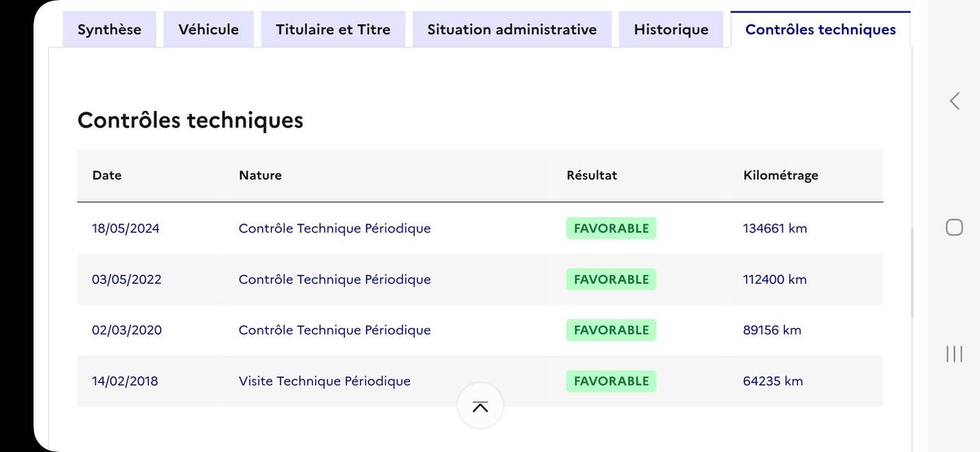
Task: Click the Kilométrage column header
Action: 781,175
